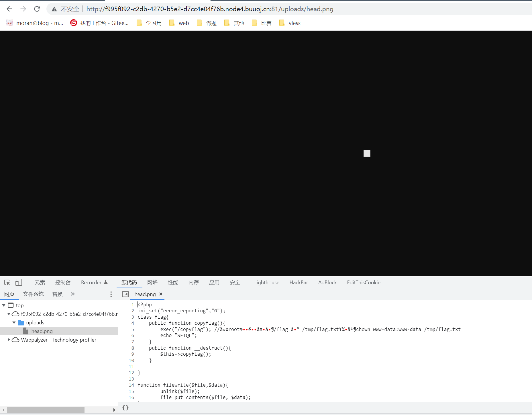Open the Recorder tab
The height and width of the screenshot is (415, 532).
[x=94, y=282]
